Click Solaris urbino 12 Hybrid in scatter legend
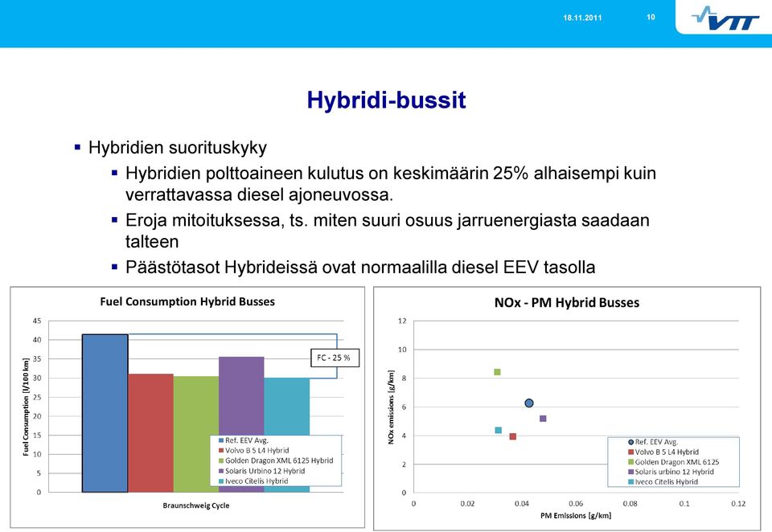The width and height of the screenshot is (772, 532). click(x=671, y=472)
